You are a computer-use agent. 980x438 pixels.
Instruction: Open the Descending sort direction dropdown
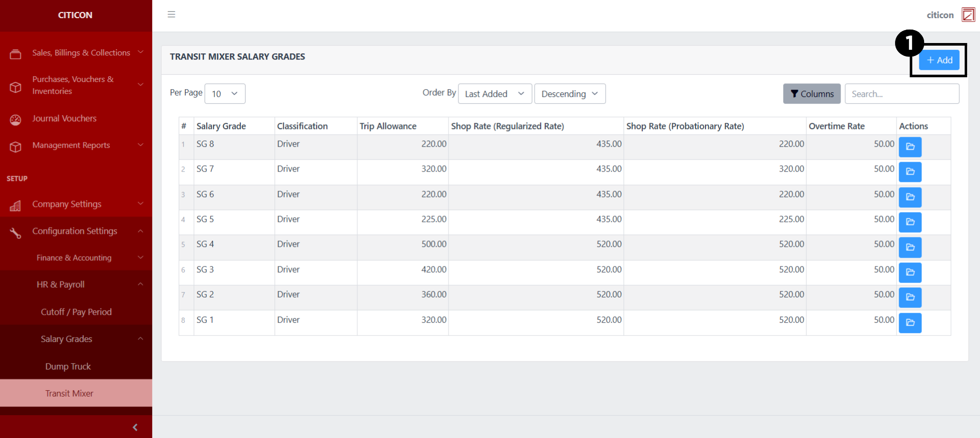click(570, 94)
